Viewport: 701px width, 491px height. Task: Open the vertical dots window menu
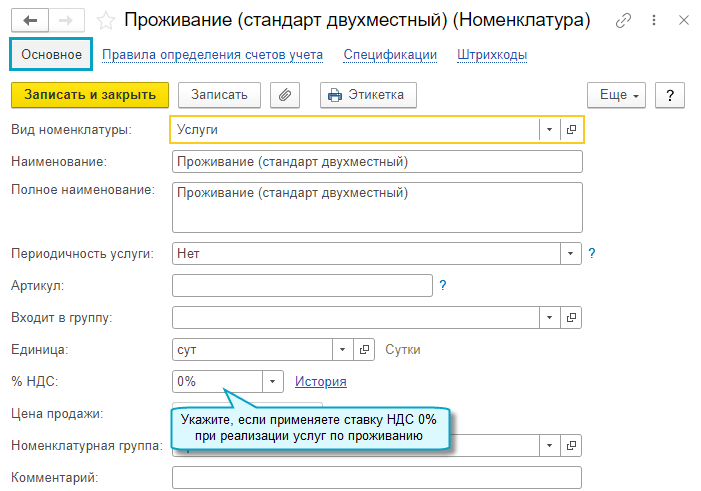point(656,20)
